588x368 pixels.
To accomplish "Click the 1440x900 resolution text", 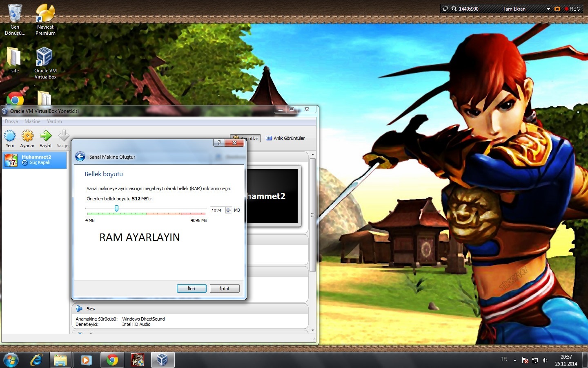I will (x=469, y=9).
